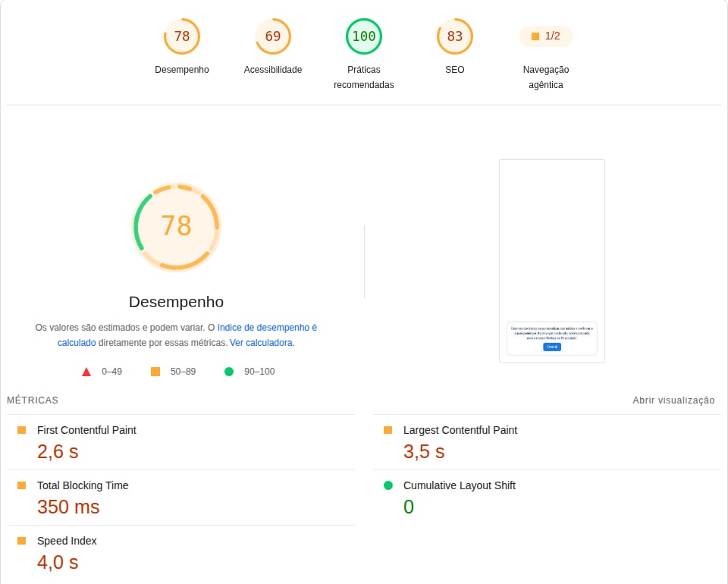This screenshot has width=728, height=584.
Task: Click the Navegação agêntica category label
Action: (546, 77)
